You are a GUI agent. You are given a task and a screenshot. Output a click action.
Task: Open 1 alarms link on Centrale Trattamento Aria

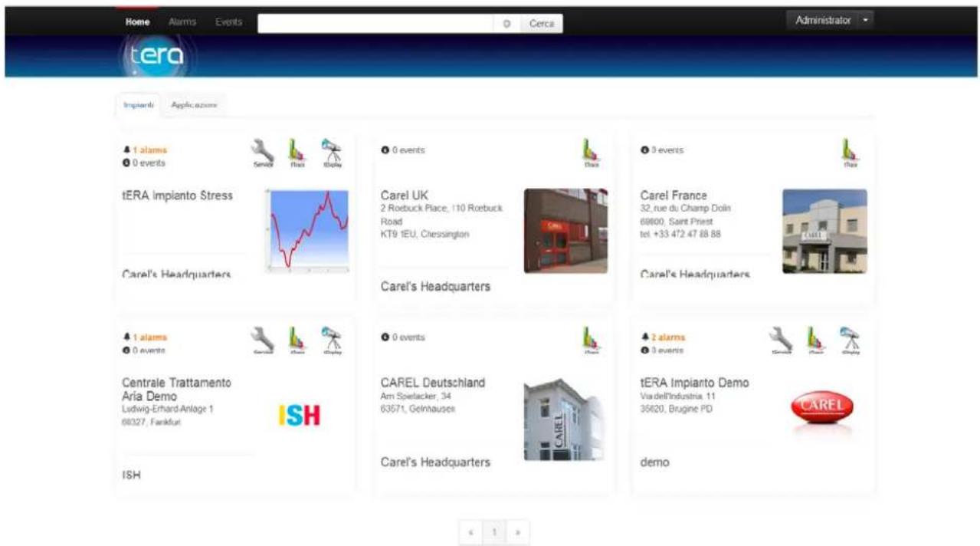pyautogui.click(x=149, y=337)
